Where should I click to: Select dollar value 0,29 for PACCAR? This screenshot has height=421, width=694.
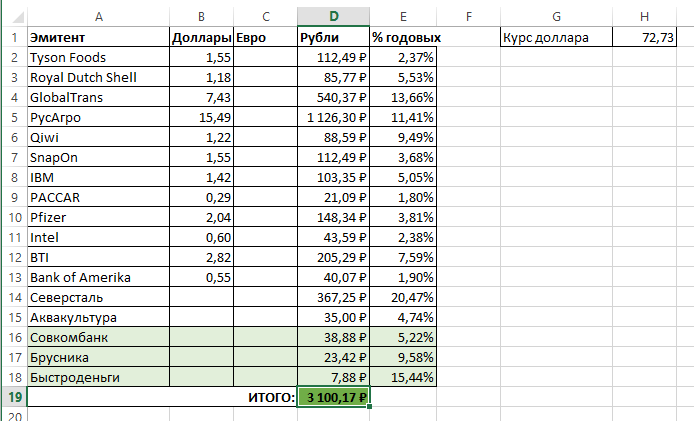point(201,197)
